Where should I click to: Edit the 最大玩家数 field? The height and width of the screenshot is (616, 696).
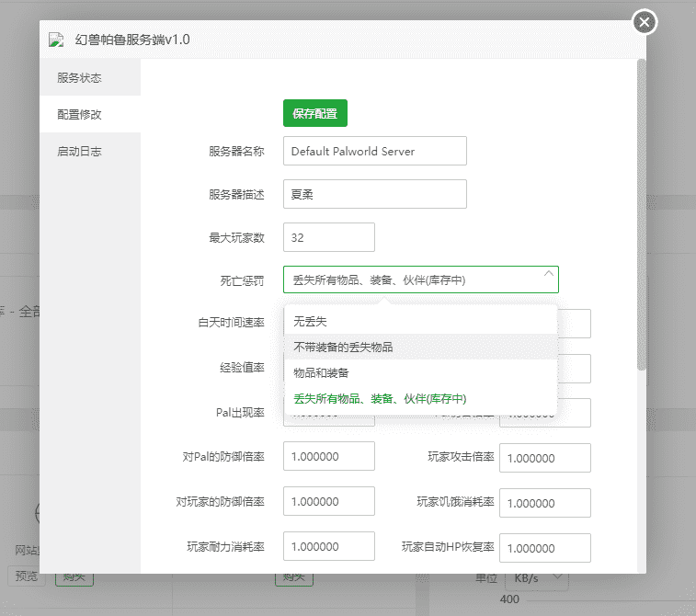(329, 237)
